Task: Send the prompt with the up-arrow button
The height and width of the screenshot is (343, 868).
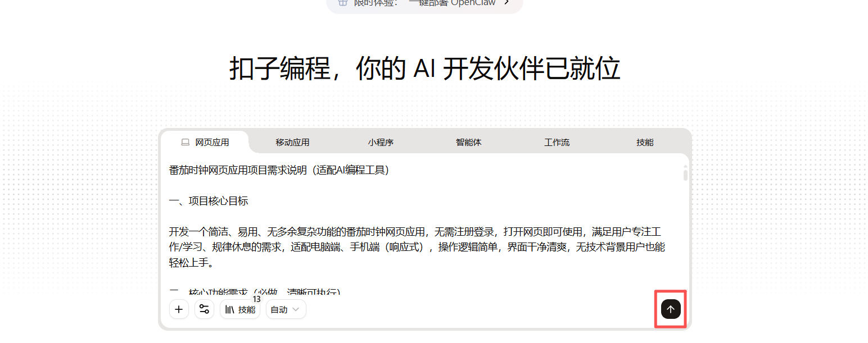Action: 670,309
